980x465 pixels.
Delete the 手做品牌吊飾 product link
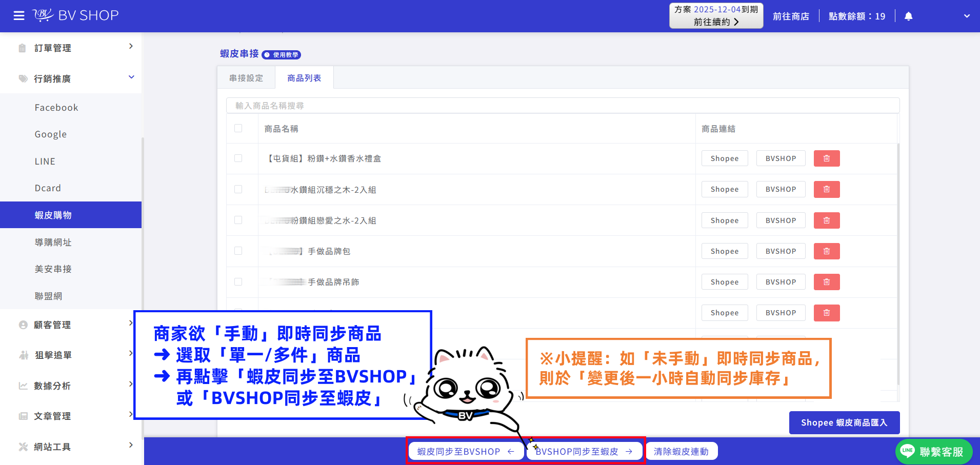pos(827,282)
